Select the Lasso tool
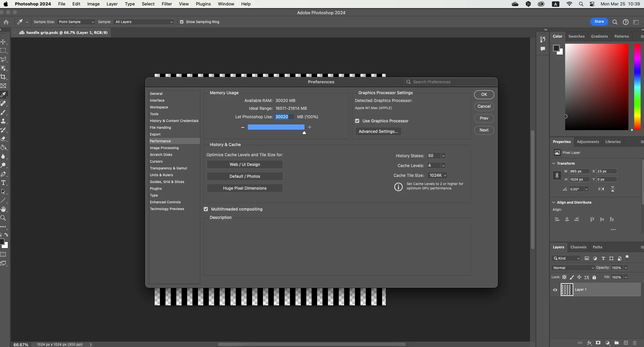The height and width of the screenshot is (347, 644). tap(3, 59)
